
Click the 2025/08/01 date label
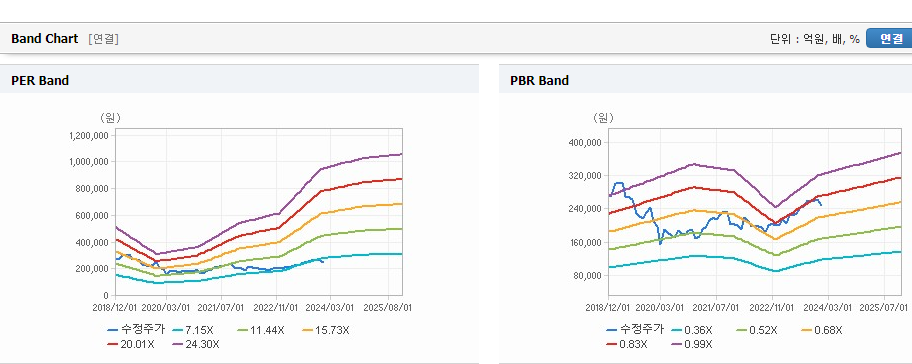[x=389, y=307]
